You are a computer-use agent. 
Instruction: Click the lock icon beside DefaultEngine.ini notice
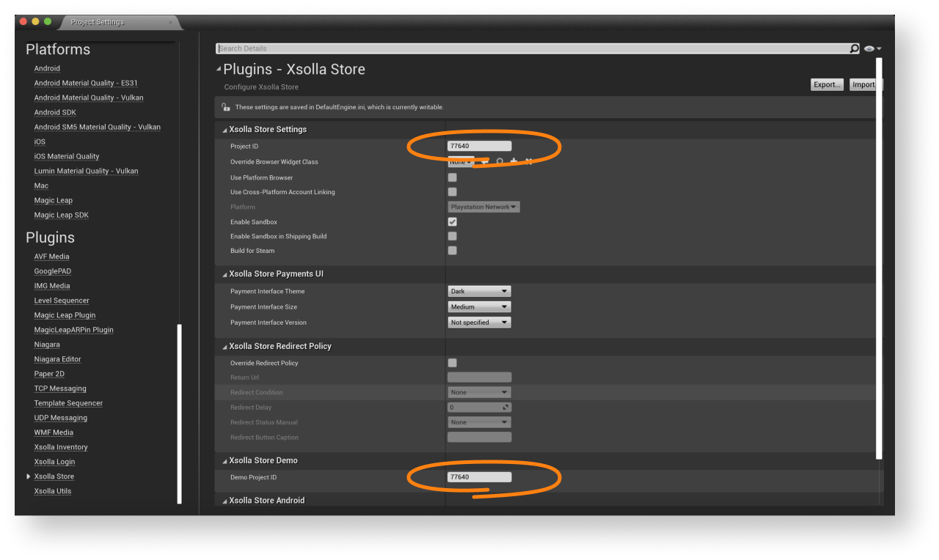click(226, 107)
